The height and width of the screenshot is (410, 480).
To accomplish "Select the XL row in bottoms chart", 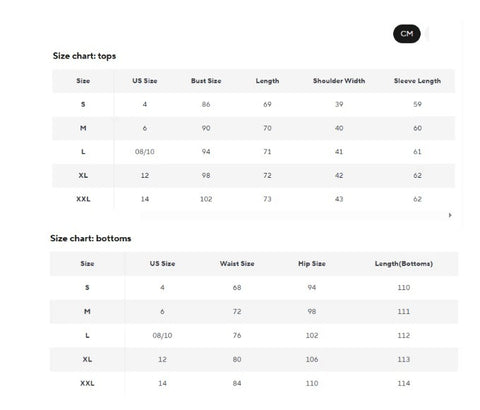I will tap(254, 359).
